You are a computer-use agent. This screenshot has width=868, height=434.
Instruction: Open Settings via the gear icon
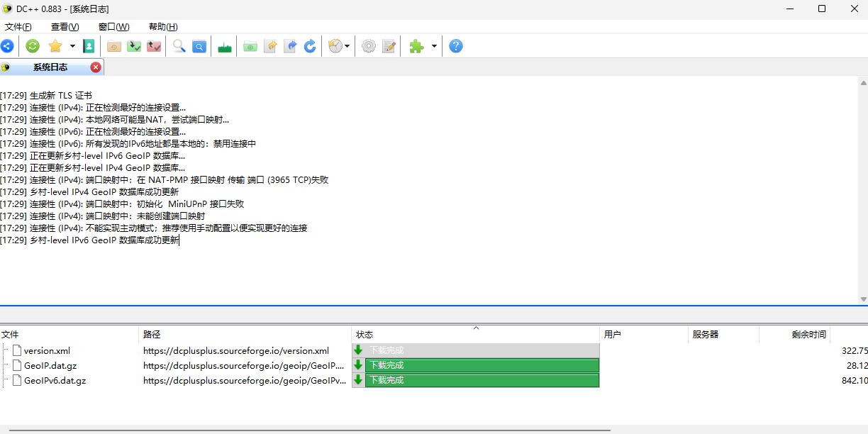369,46
